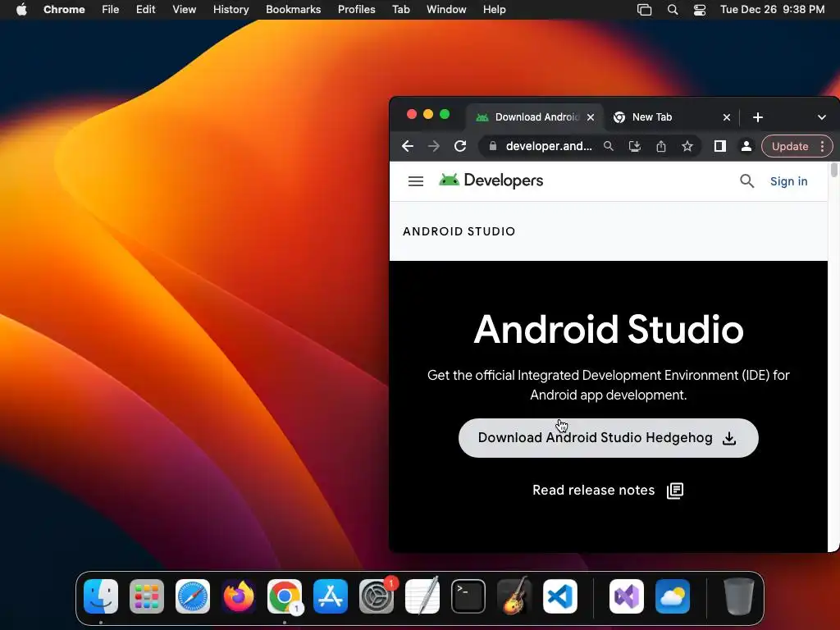The height and width of the screenshot is (630, 840).
Task: Click the ANDROID STUDIO heading text
Action: 459,231
